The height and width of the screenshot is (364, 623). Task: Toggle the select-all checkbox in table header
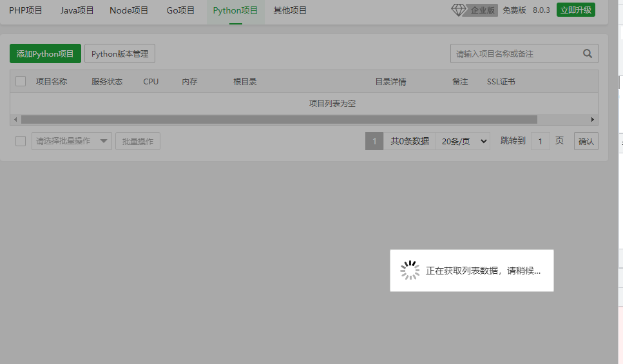pyautogui.click(x=21, y=81)
